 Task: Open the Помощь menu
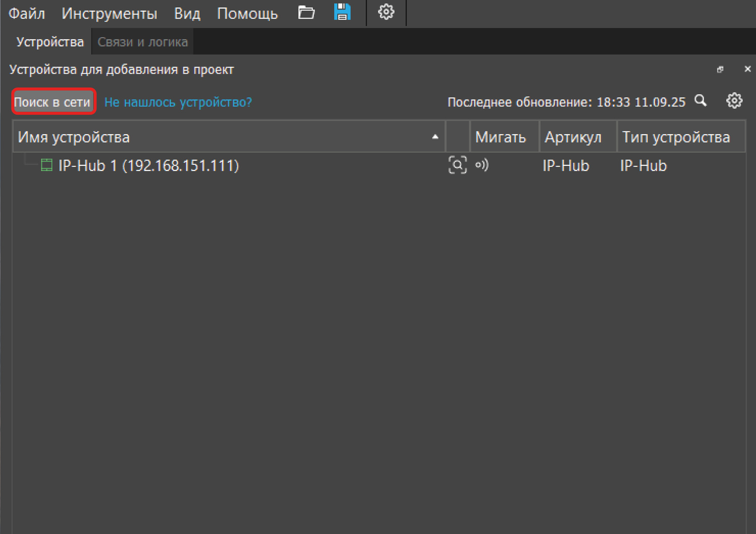[247, 14]
